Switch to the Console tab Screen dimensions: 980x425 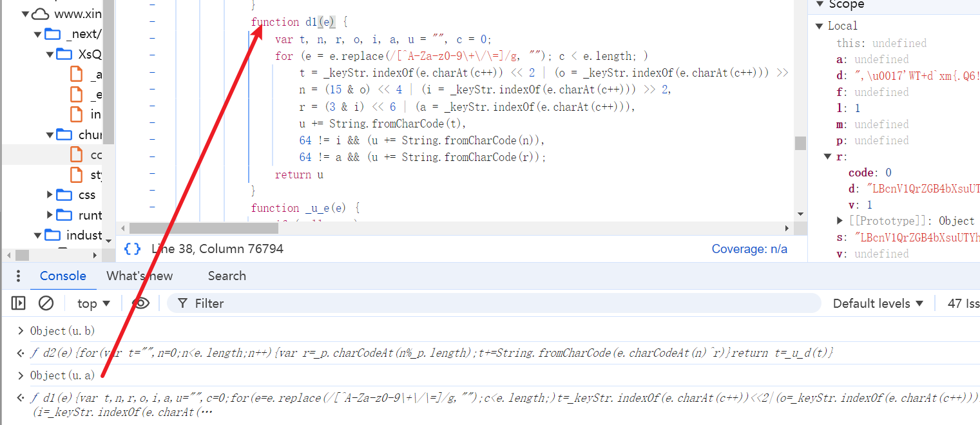(63, 276)
